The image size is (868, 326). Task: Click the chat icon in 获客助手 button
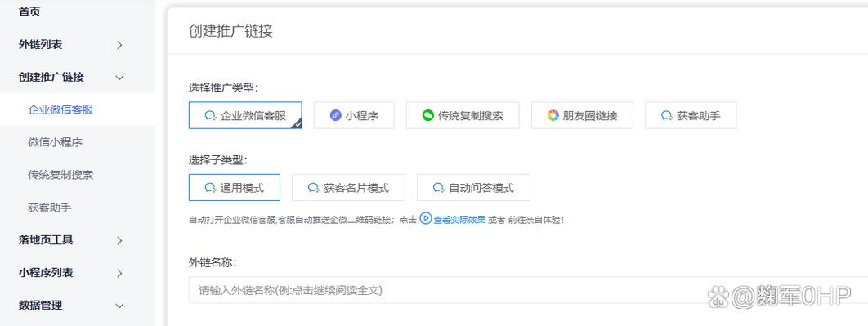667,116
